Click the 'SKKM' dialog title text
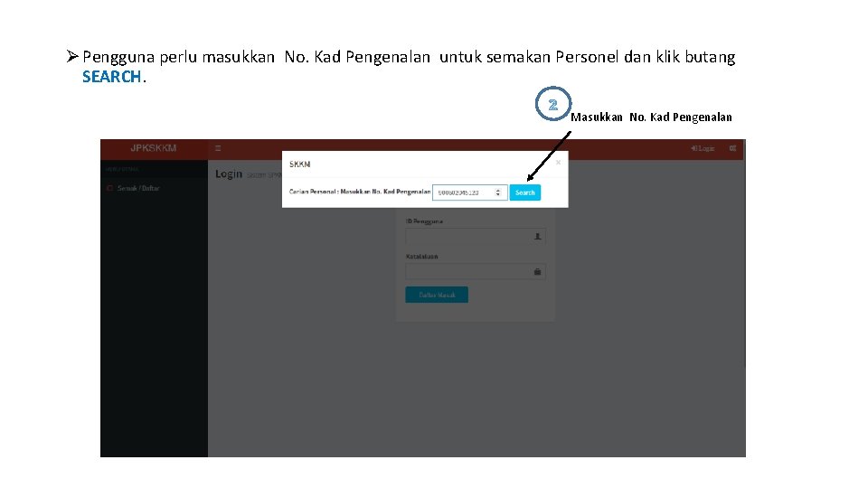Viewport: 868px width, 488px height. click(299, 164)
